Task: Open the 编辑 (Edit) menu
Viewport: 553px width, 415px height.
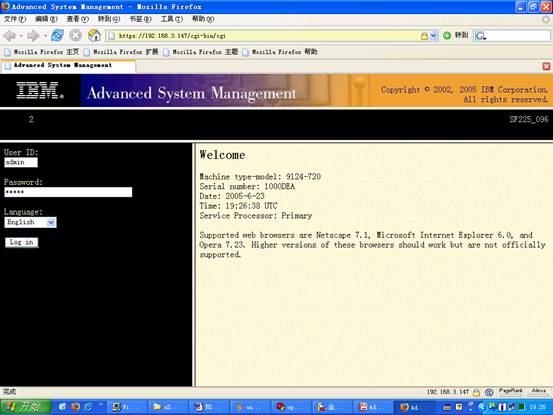Action: (x=46, y=19)
